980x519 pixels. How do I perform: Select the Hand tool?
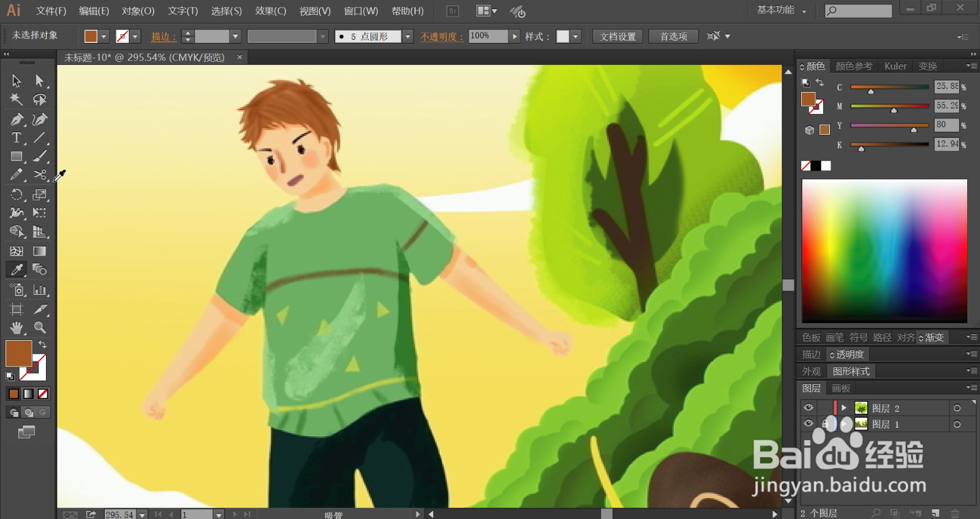click(x=17, y=328)
